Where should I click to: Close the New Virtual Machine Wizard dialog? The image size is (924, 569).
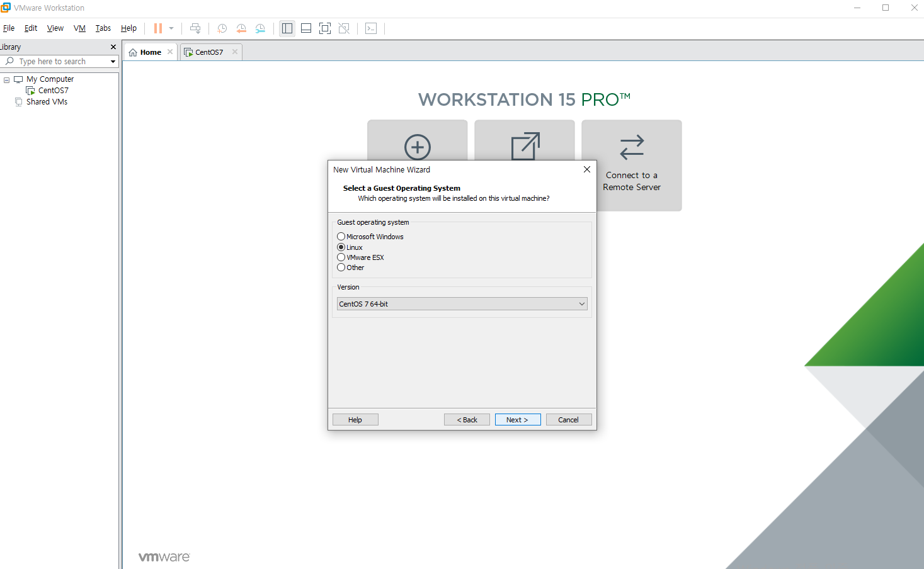click(x=587, y=169)
